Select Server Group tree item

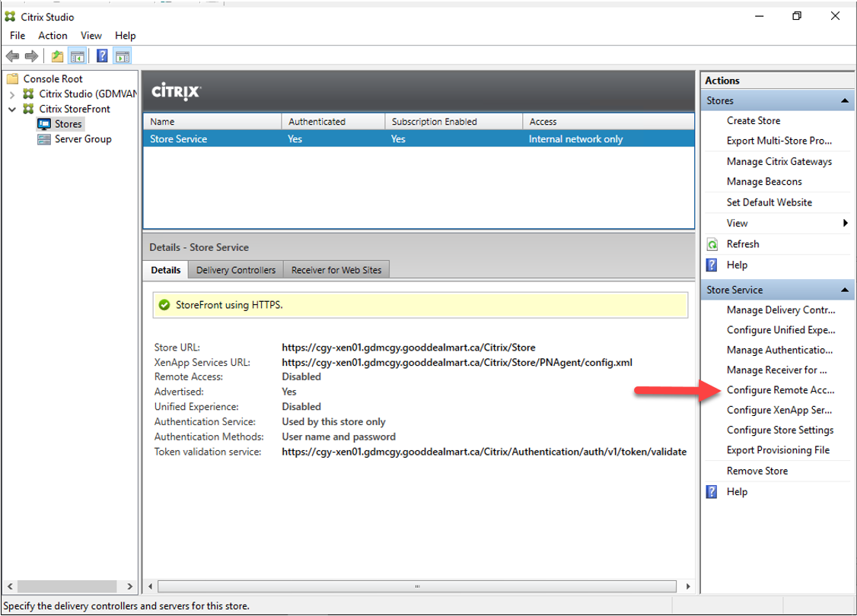(x=83, y=139)
